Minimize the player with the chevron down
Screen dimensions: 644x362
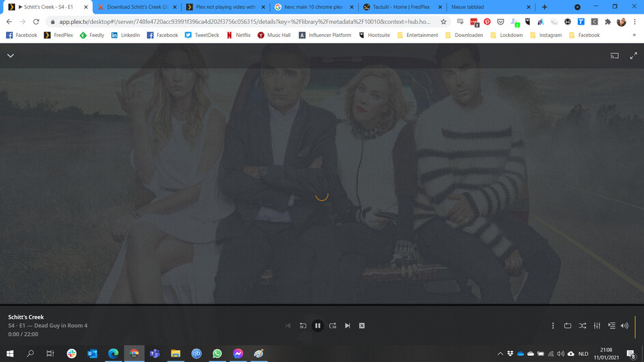(11, 55)
